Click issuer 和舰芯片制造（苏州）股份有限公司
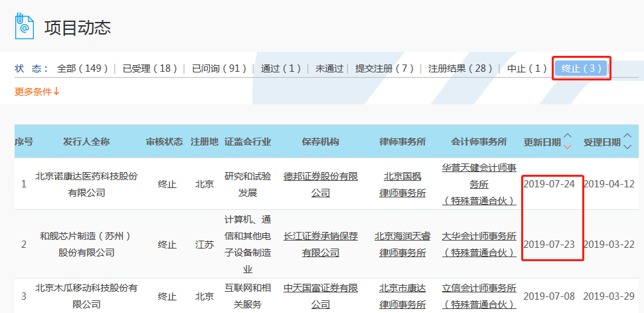 pos(86,245)
